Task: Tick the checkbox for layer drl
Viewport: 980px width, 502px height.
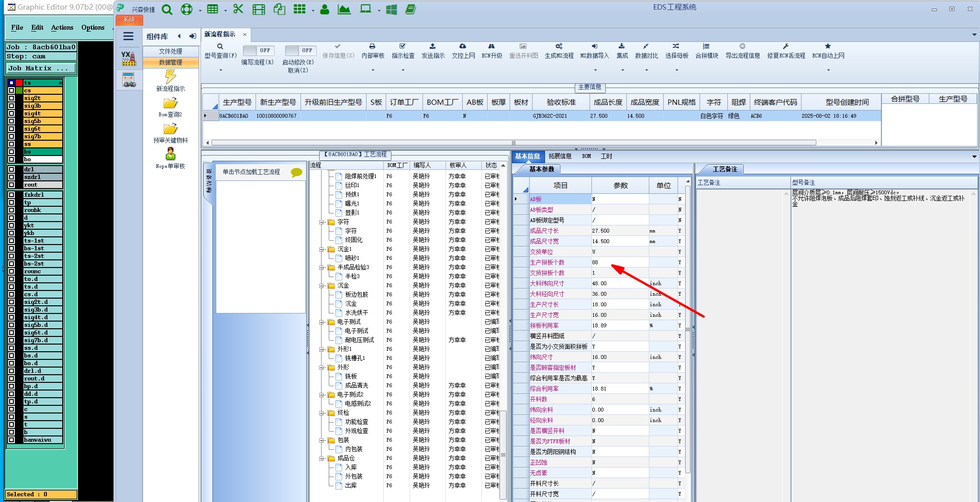Action: click(11, 169)
